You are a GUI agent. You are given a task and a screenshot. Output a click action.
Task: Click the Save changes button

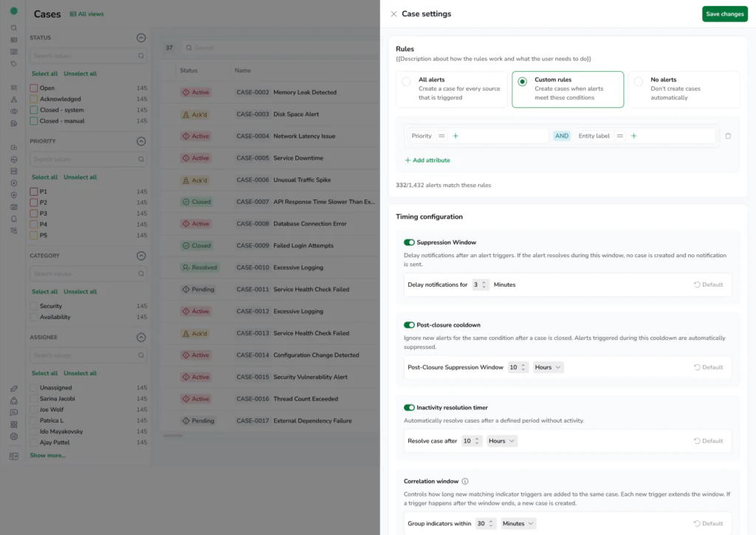724,14
